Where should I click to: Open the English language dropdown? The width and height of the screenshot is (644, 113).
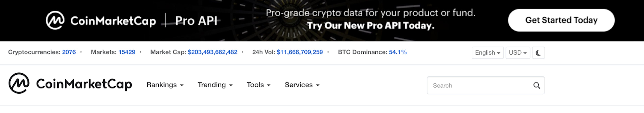[x=488, y=53]
